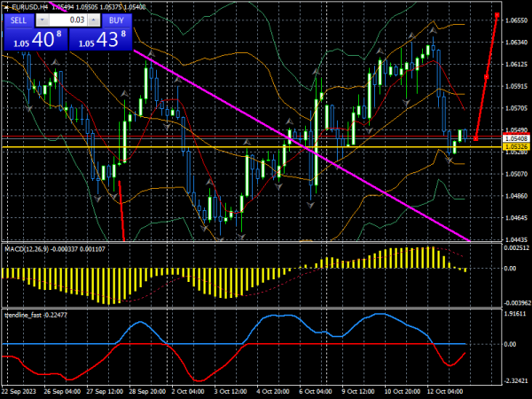Click the BUY button
The image size is (532, 399).
click(113, 20)
